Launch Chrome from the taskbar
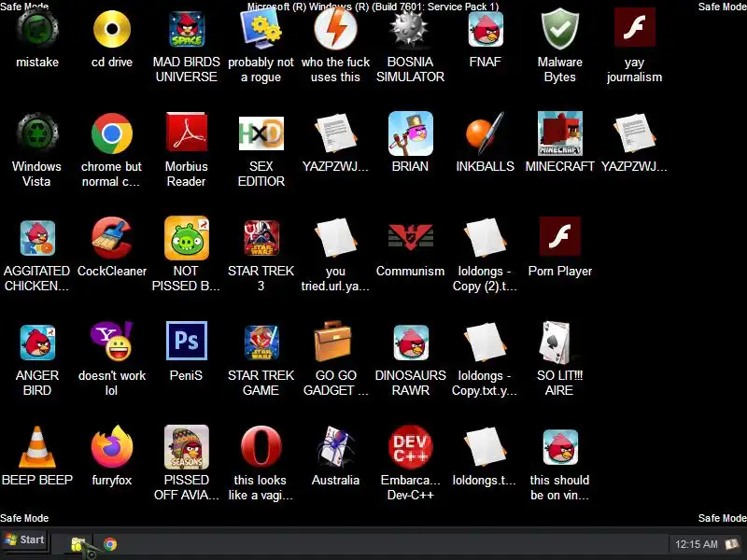This screenshot has width=747, height=560. (110, 544)
